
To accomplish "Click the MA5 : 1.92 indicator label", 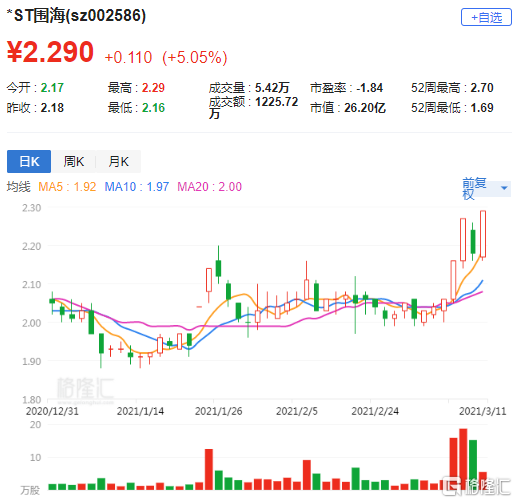I will [67, 187].
